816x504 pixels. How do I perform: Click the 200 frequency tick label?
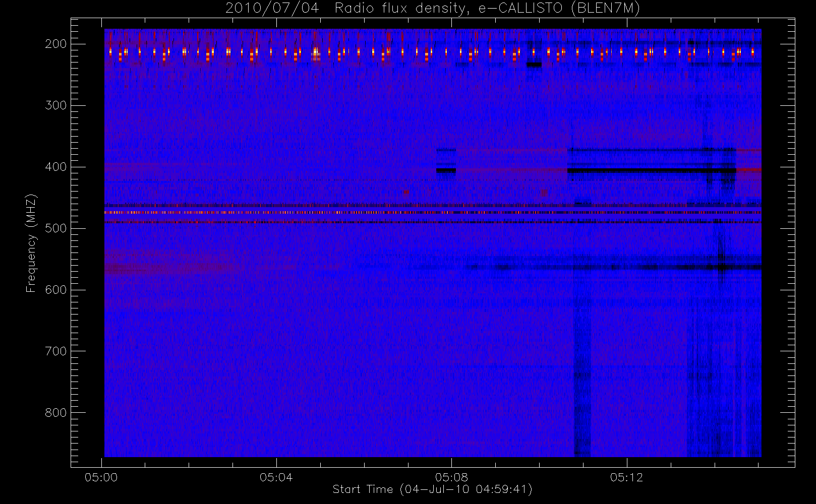pyautogui.click(x=56, y=44)
